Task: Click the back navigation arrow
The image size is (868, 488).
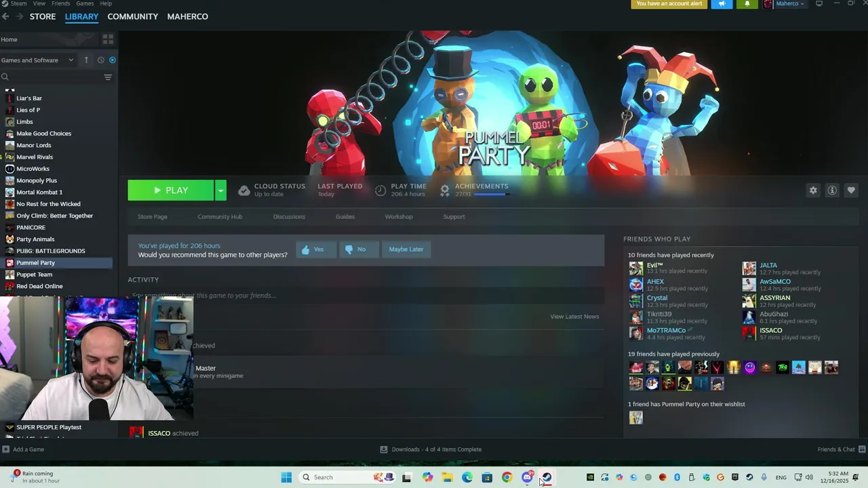Action: pyautogui.click(x=5, y=16)
